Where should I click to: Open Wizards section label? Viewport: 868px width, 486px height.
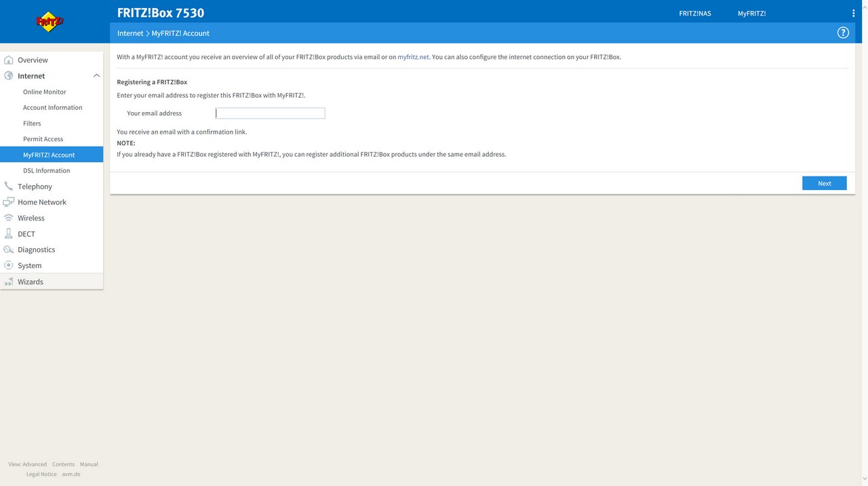pyautogui.click(x=31, y=282)
